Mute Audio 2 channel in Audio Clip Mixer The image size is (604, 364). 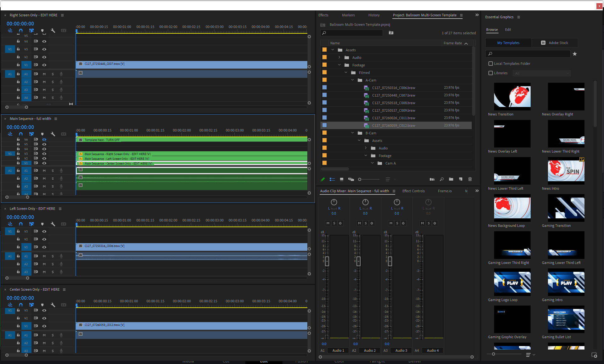(x=359, y=223)
